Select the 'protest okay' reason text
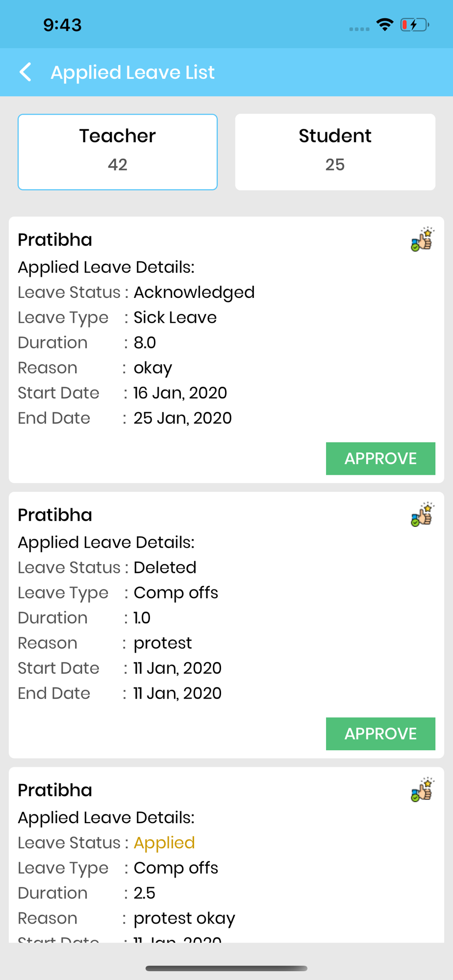Screen dimensions: 453x980 tap(184, 918)
